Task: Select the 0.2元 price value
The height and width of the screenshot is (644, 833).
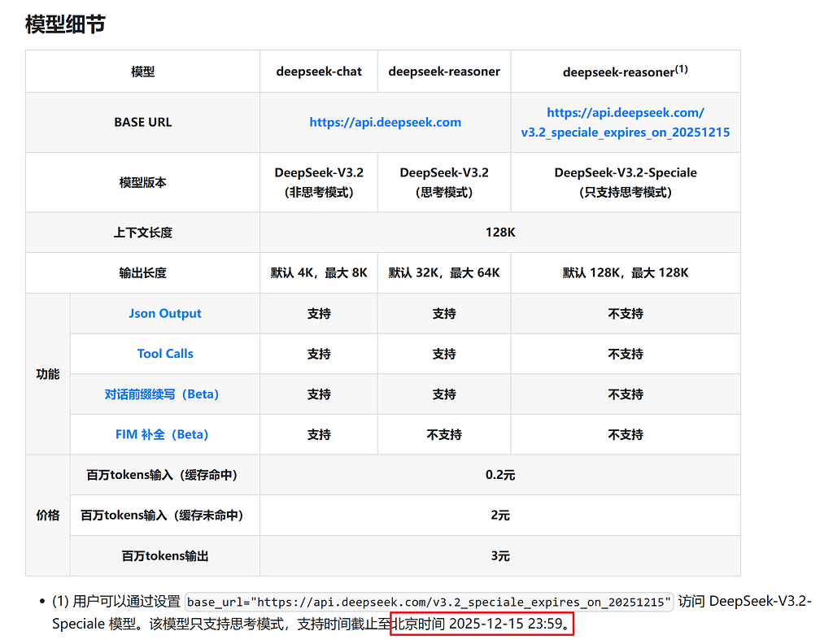Action: coord(500,475)
